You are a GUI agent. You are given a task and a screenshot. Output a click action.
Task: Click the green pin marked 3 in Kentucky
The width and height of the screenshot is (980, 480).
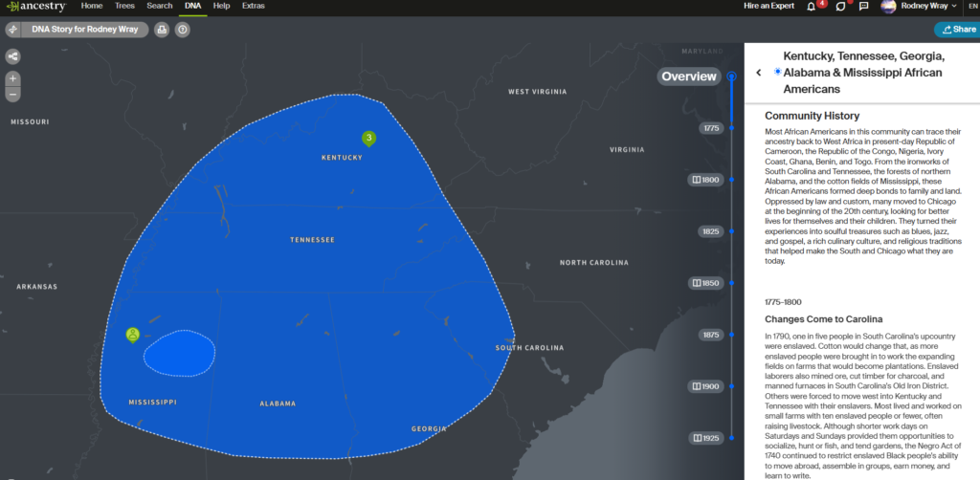click(x=368, y=139)
